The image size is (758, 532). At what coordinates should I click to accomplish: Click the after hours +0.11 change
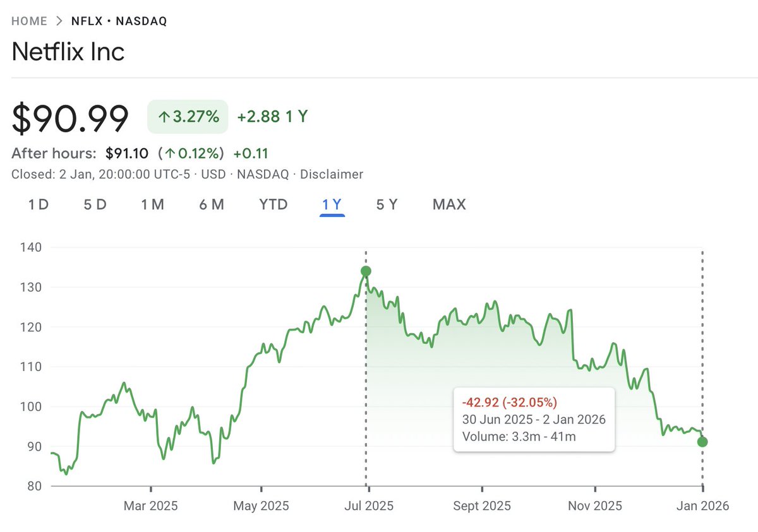point(251,153)
